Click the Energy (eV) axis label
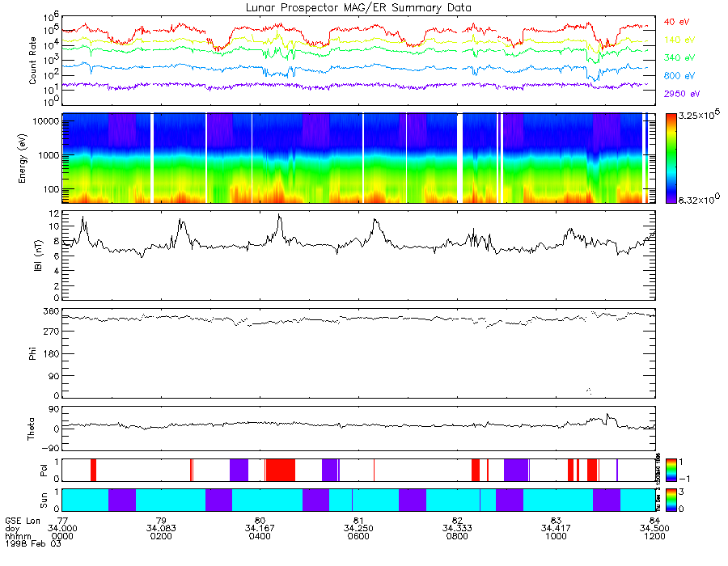 [x=23, y=158]
